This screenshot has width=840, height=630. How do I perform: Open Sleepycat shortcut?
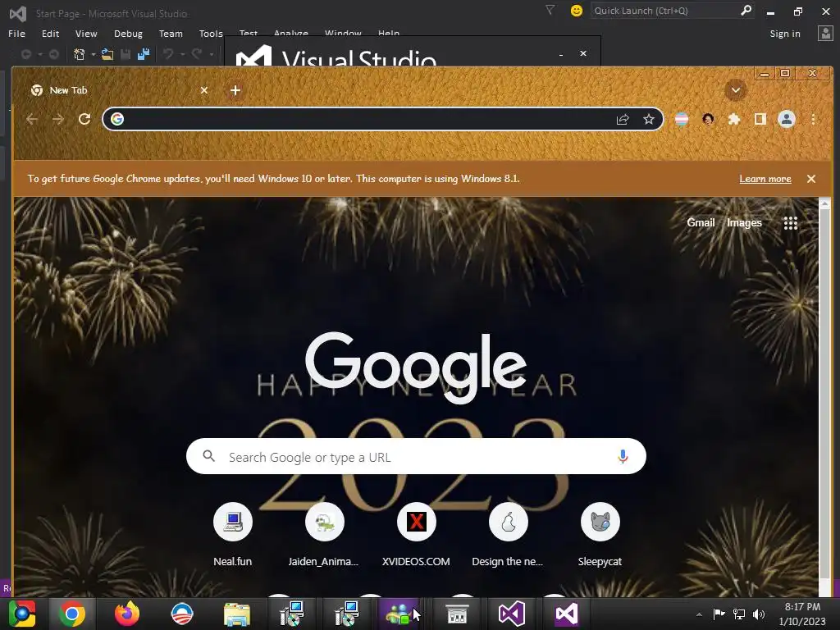pos(600,535)
